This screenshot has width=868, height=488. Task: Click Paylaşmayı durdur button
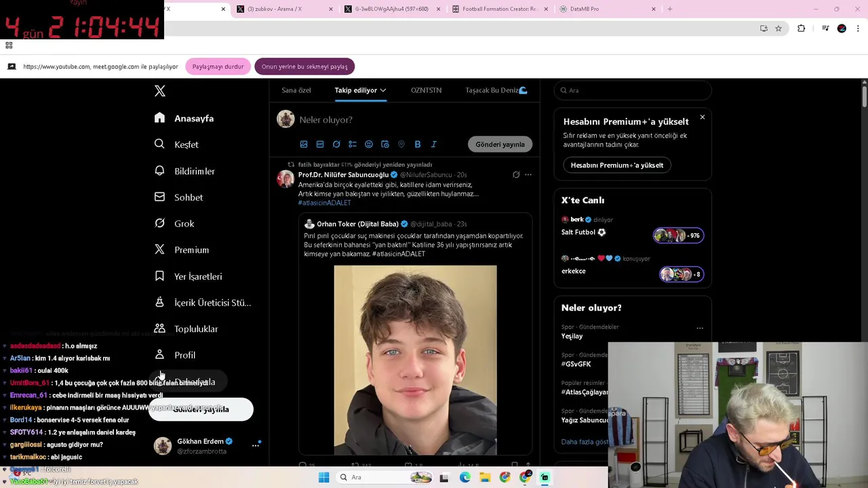tap(218, 66)
